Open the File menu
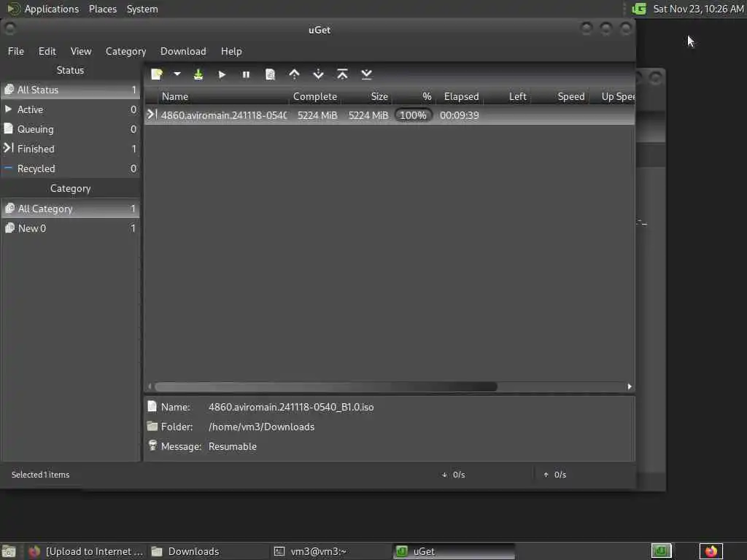Image resolution: width=747 pixels, height=560 pixels. point(16,51)
